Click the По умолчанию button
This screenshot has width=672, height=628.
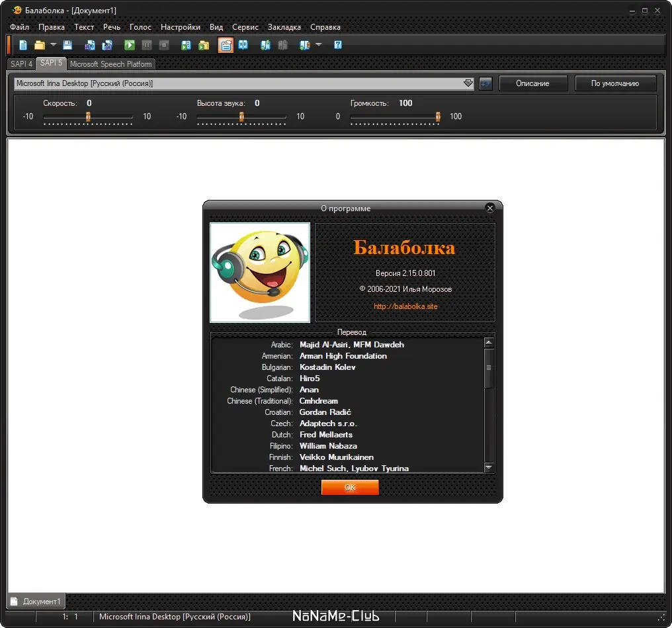615,83
